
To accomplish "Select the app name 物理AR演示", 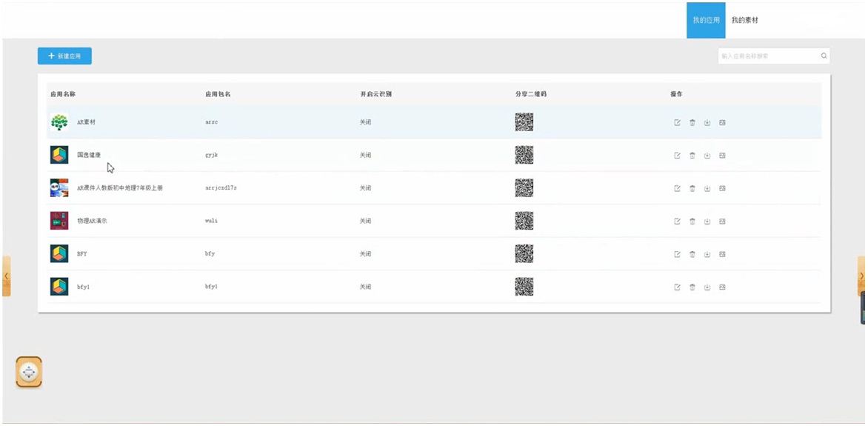I will [92, 221].
